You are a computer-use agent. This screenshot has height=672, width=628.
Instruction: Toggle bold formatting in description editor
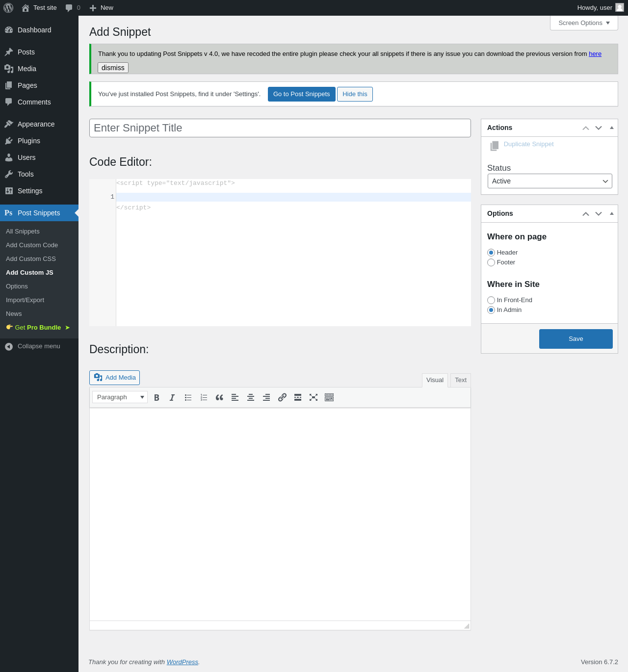(x=157, y=397)
